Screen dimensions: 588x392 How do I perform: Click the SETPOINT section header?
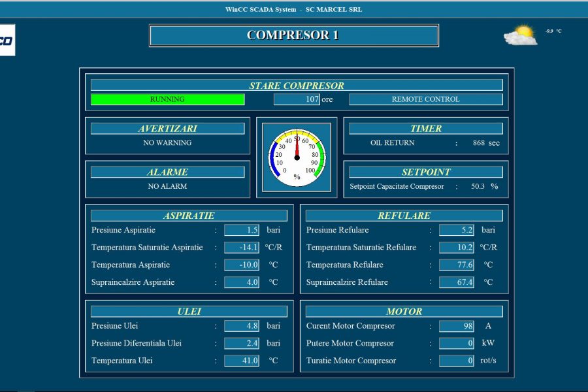(425, 172)
